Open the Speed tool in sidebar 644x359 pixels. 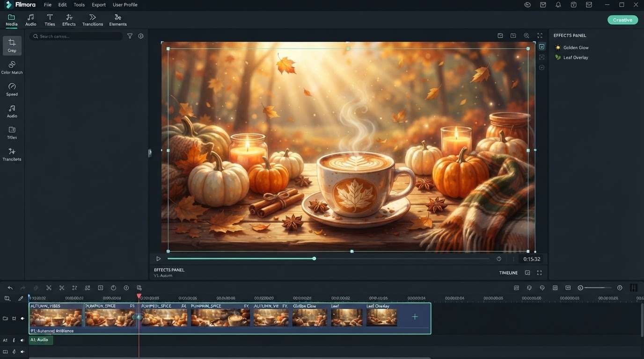pyautogui.click(x=12, y=89)
